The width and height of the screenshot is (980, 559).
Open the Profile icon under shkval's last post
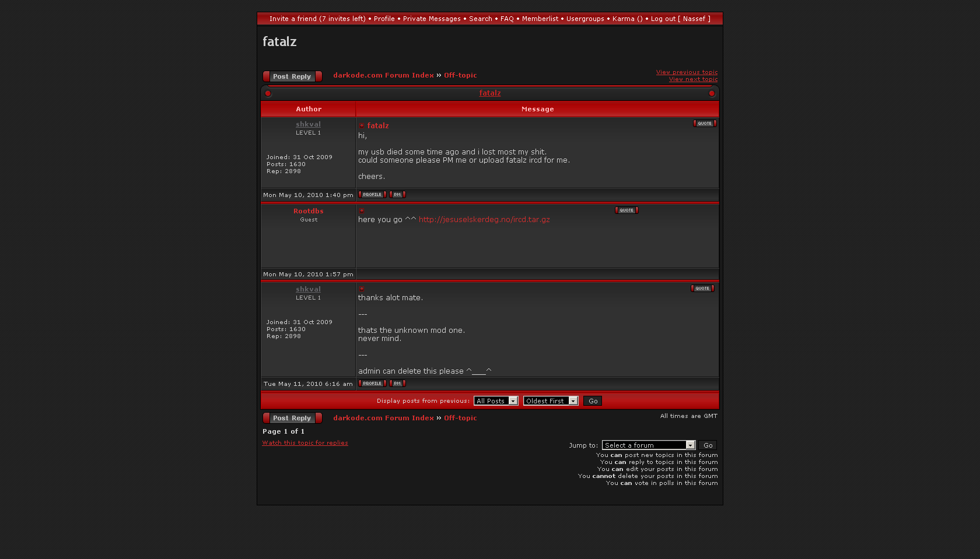[372, 384]
